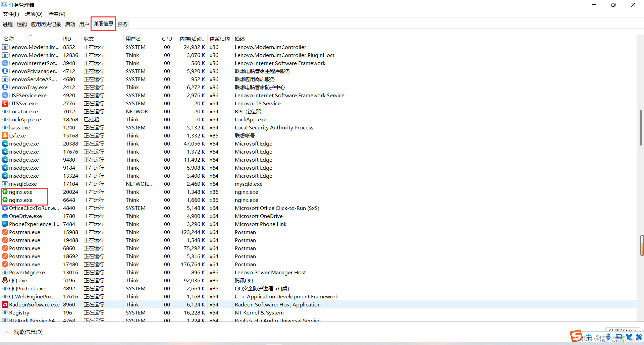
Task: Switch to the 启动 tab
Action: 70,24
